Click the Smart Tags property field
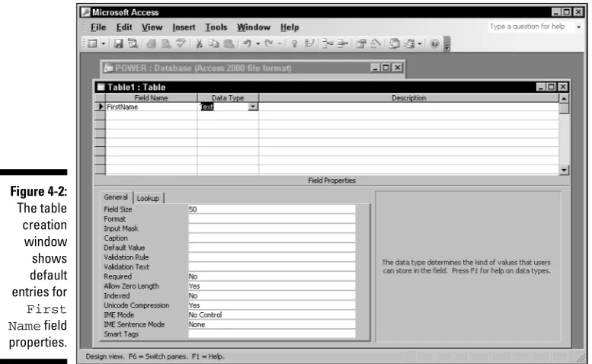Screen dimensions: 592x364 272,334
